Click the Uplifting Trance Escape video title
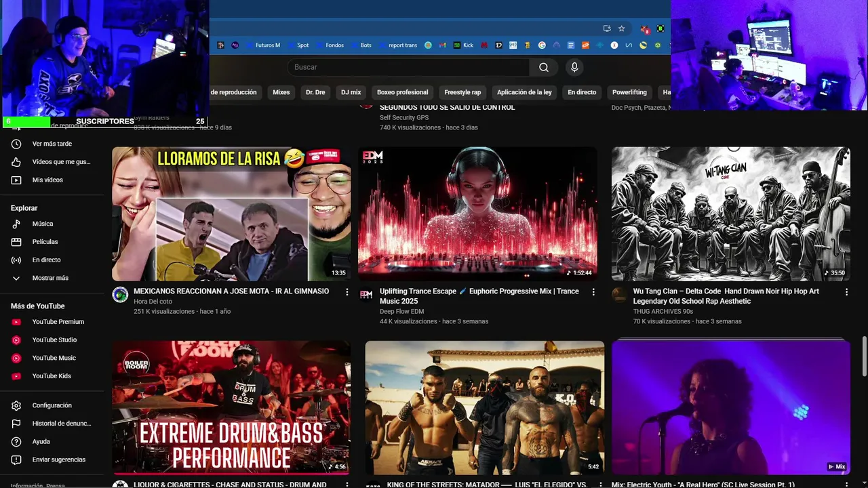868x488 pixels. (479, 296)
